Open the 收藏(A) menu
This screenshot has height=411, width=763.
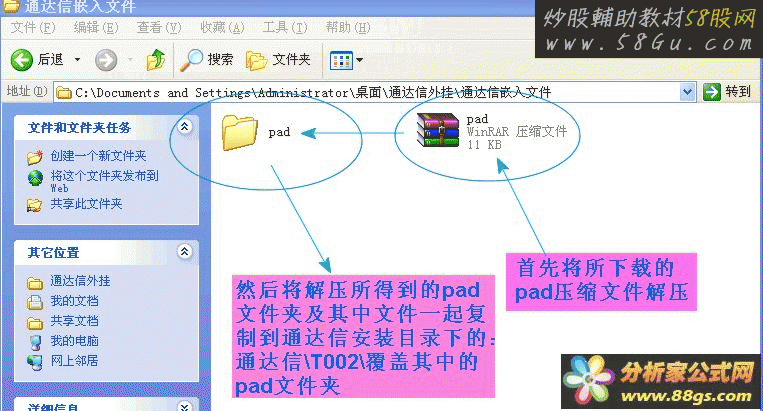222,28
